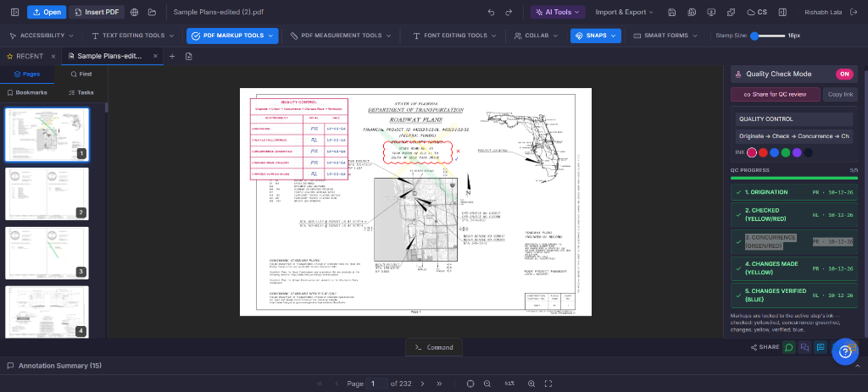Open PDF MARKUP TOOLS dropdown

(x=232, y=36)
